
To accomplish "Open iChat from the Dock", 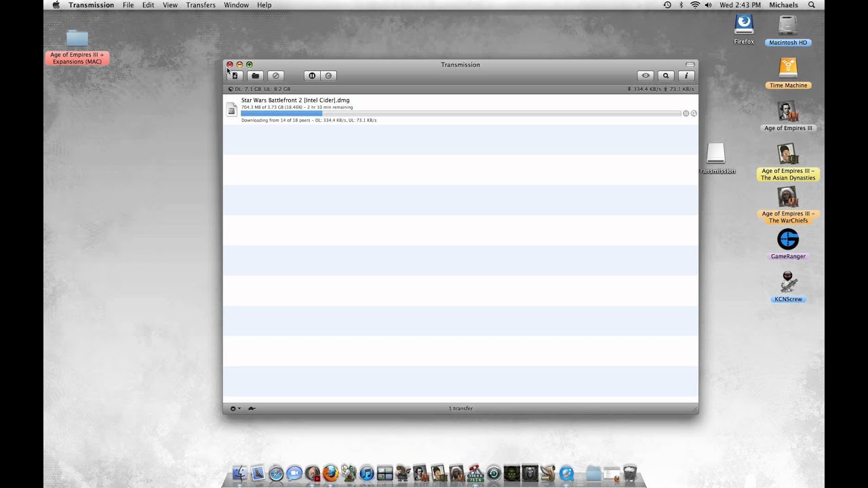I will coord(294,474).
